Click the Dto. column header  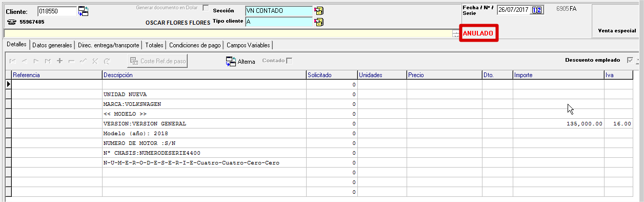[497, 75]
